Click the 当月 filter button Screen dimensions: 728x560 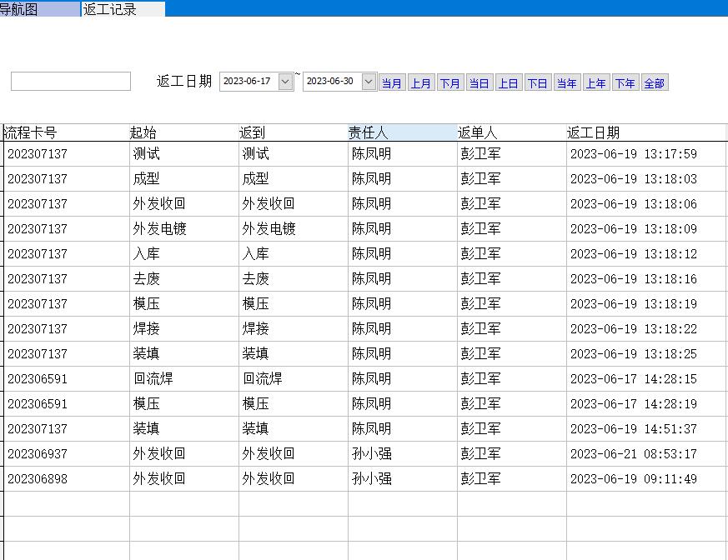pos(392,83)
